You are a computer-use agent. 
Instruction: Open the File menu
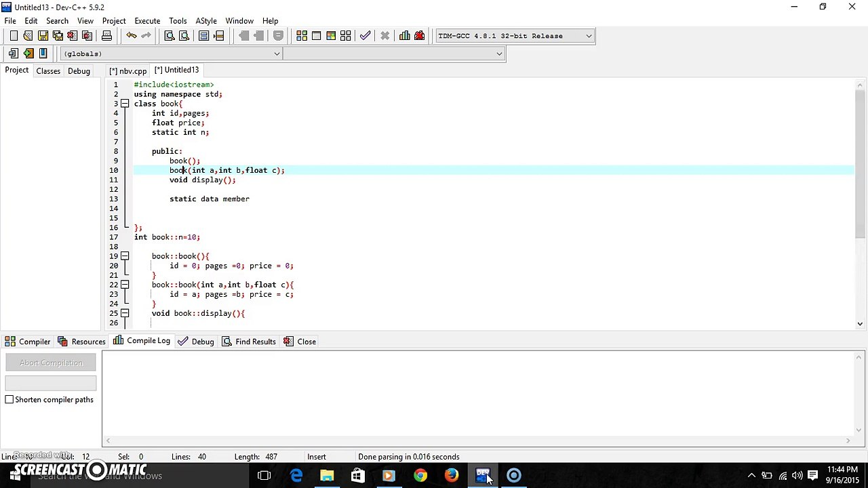(10, 21)
